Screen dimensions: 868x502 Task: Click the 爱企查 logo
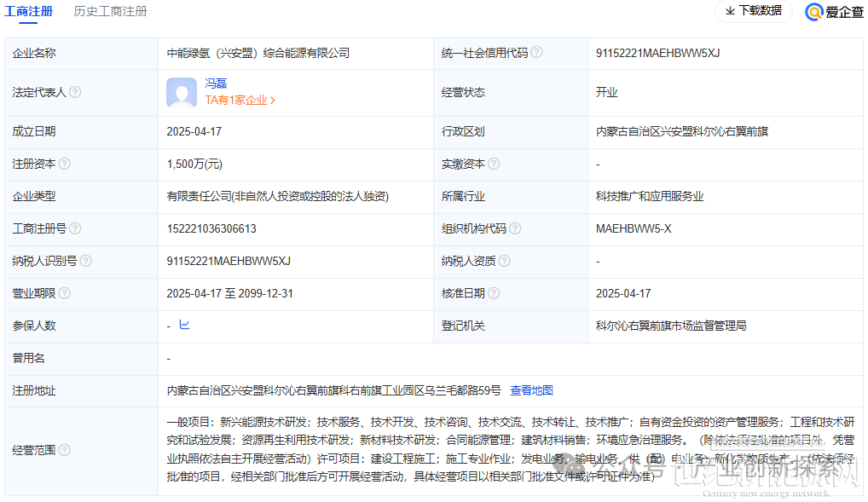pyautogui.click(x=832, y=13)
